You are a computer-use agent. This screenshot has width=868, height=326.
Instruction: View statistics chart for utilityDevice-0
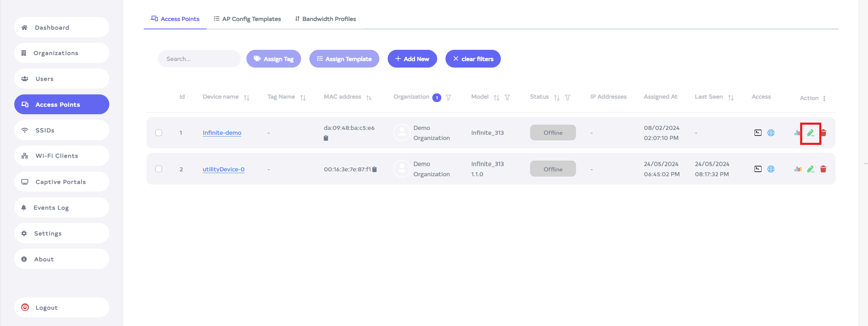tap(798, 169)
